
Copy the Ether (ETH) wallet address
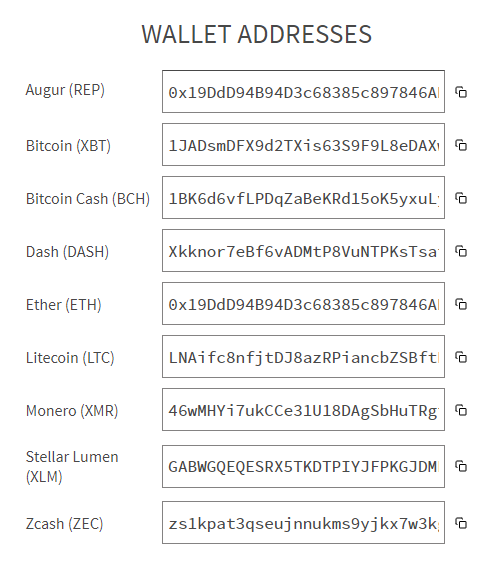point(461,304)
